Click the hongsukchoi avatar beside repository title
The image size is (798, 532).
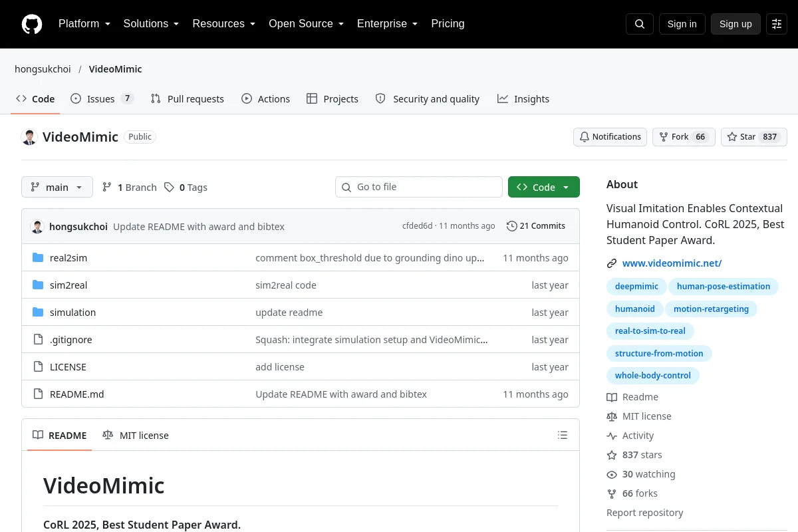(29, 137)
